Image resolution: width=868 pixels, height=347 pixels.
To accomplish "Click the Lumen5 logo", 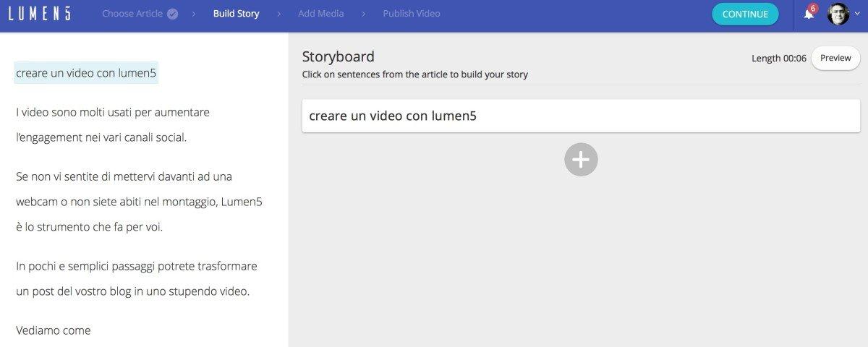I will click(39, 14).
